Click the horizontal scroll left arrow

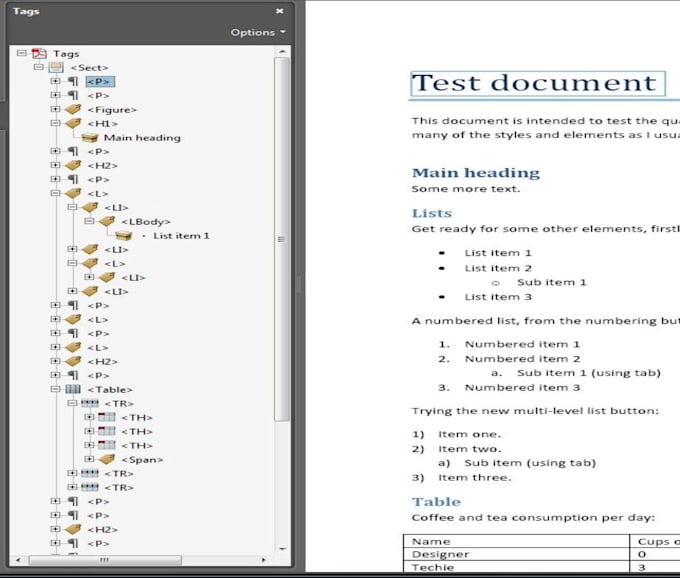point(18,560)
